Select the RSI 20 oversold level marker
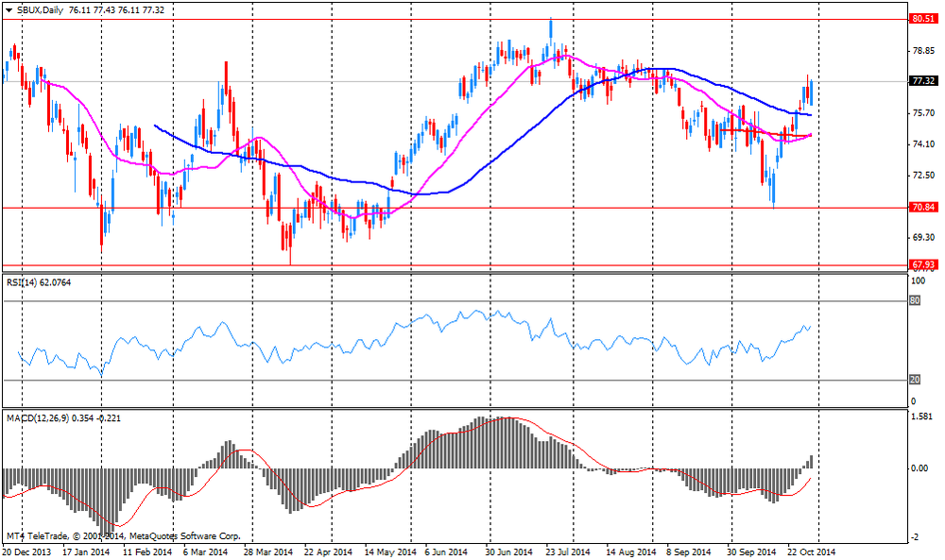This screenshot has height=560, width=945. (914, 381)
